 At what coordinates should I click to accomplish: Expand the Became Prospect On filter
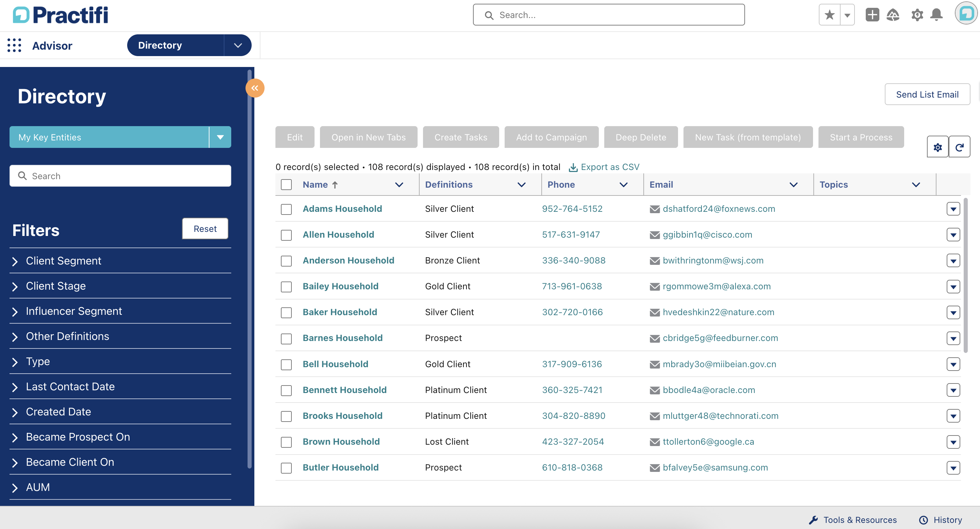tap(120, 437)
